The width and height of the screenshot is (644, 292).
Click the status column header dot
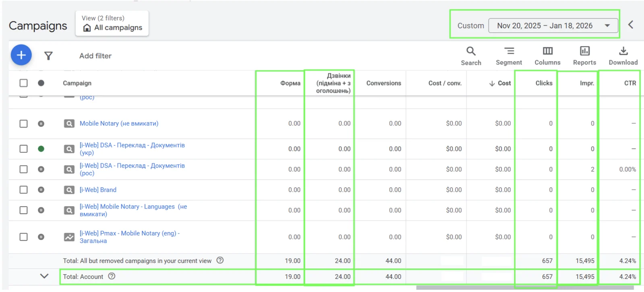tap(41, 83)
